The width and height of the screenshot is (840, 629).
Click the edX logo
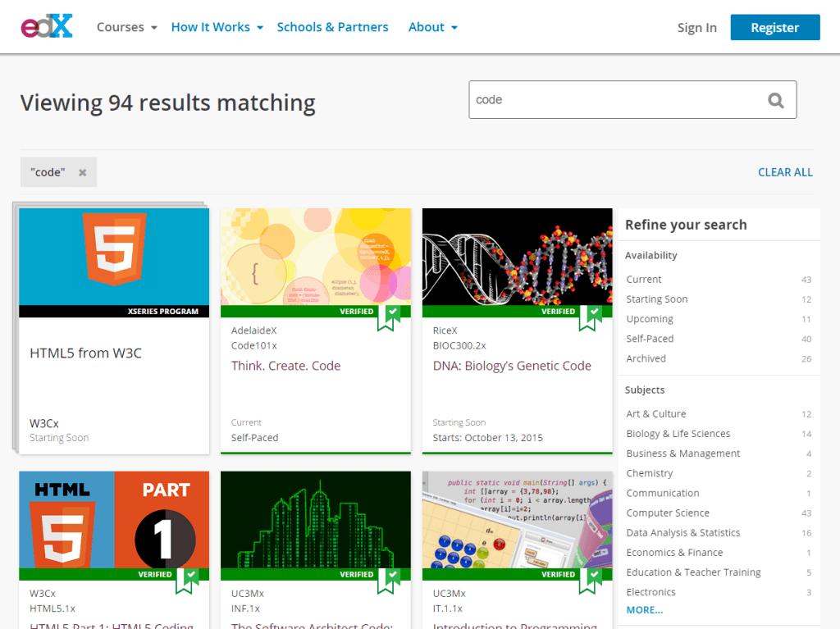(x=47, y=26)
